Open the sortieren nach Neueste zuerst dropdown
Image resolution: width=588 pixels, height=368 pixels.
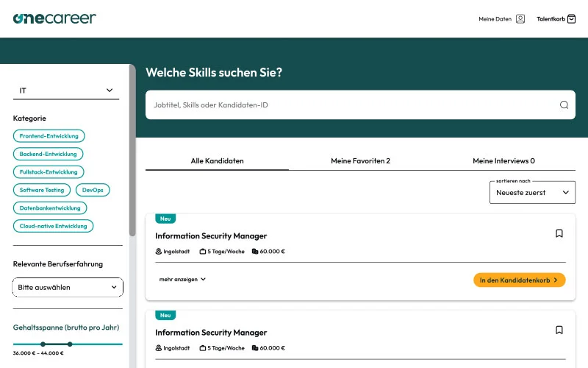(532, 193)
